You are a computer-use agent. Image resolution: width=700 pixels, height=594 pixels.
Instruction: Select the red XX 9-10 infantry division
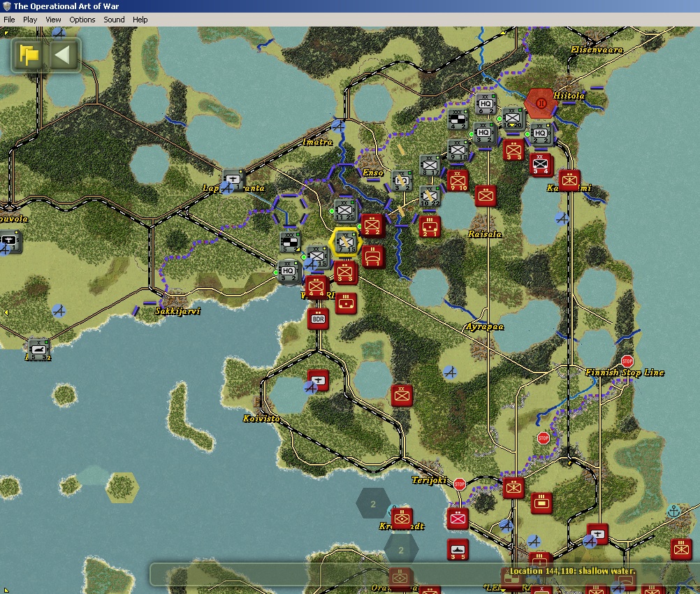(458, 180)
